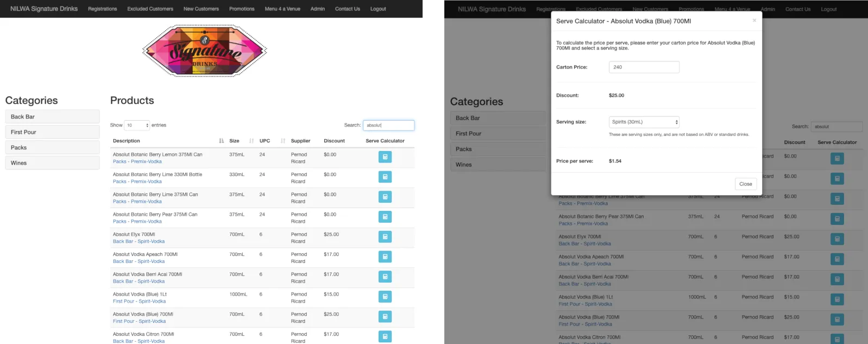The image size is (868, 344).
Task: Open serve calculator for Berri Acai 700Ml, undimmed page
Action: [385, 277]
